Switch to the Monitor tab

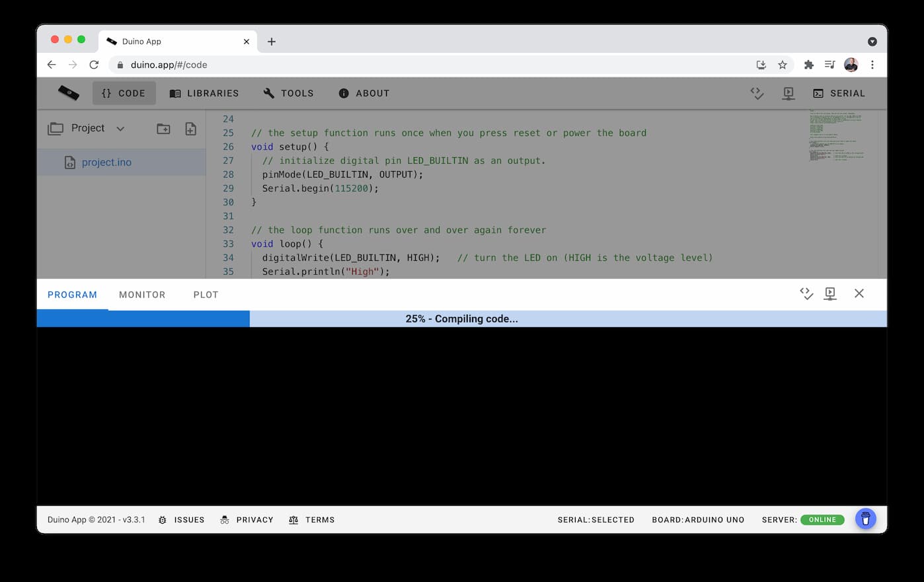[142, 295]
